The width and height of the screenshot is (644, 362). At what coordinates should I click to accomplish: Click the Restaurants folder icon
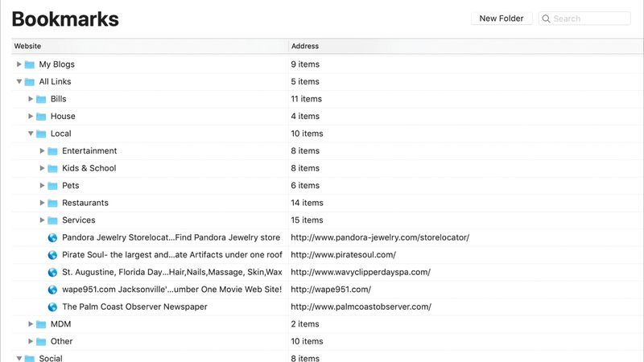point(52,203)
